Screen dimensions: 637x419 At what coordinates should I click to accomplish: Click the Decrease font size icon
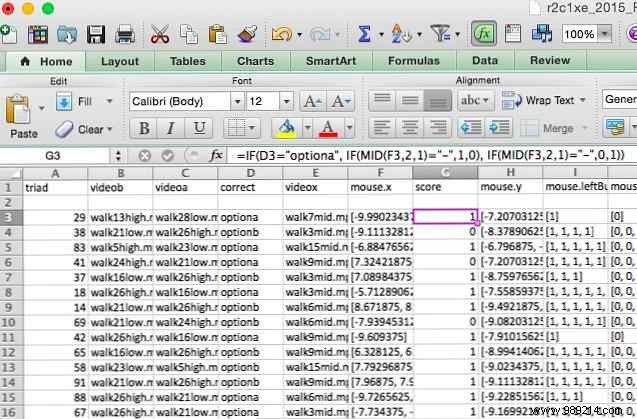point(341,101)
